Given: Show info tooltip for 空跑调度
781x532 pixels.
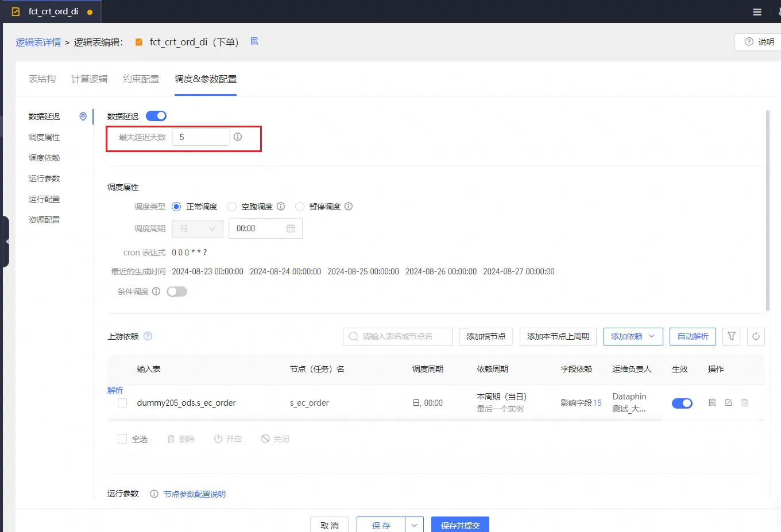Looking at the screenshot, I should pos(281,207).
